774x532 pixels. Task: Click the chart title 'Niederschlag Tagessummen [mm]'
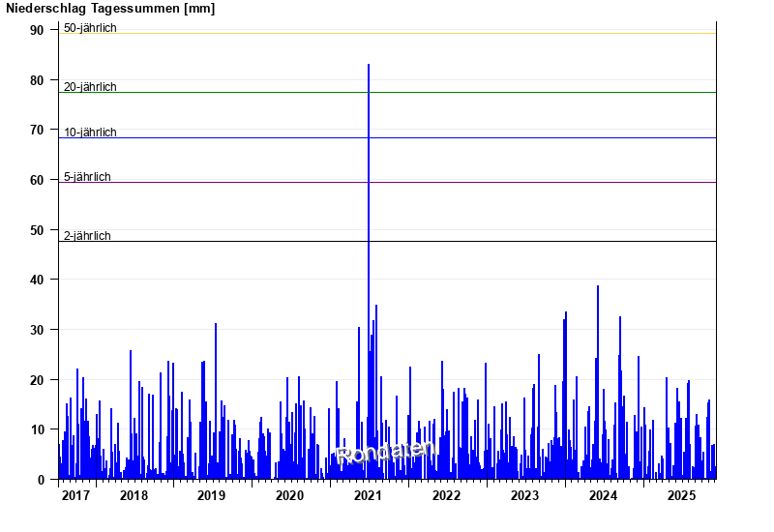(x=110, y=9)
